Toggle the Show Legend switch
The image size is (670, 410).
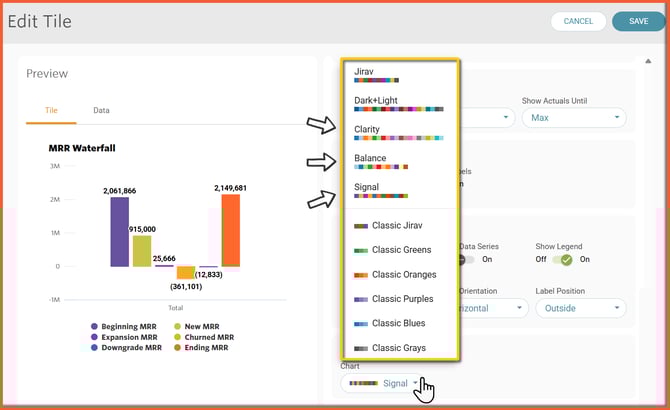coord(565,260)
